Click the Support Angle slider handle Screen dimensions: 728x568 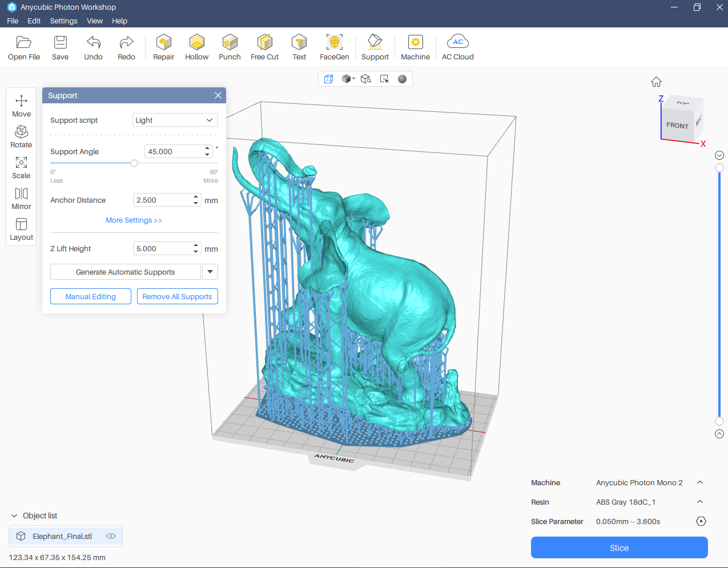[x=134, y=163]
